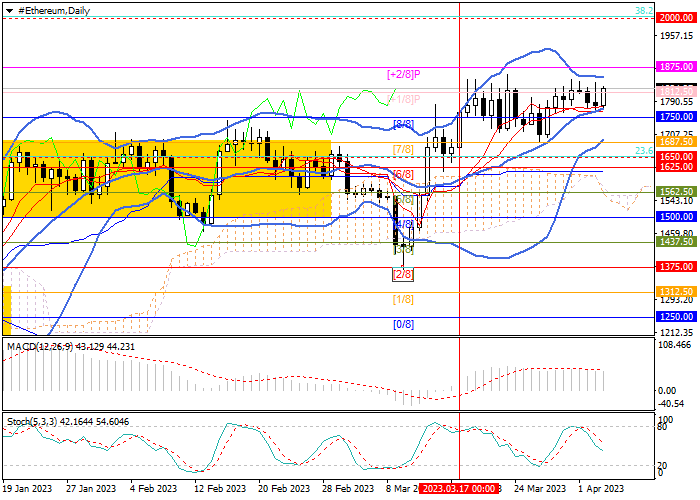Click the [0/8] Murrey level label

(x=403, y=325)
